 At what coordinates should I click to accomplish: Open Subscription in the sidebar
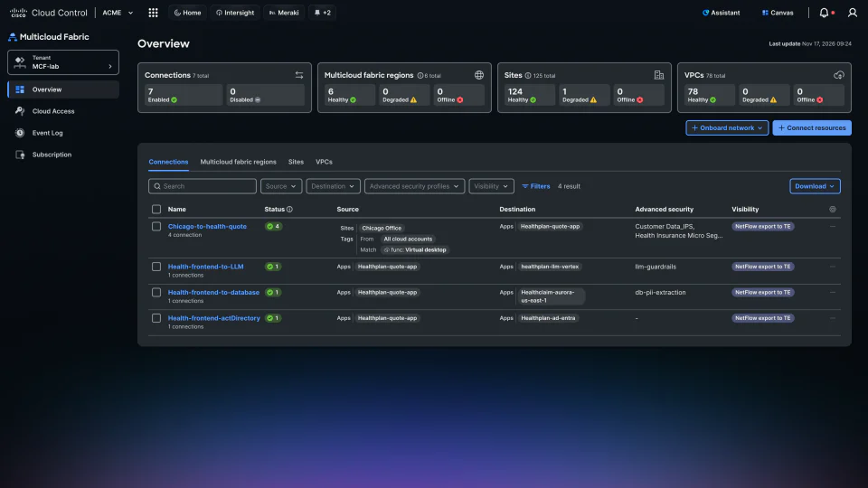pos(63,155)
